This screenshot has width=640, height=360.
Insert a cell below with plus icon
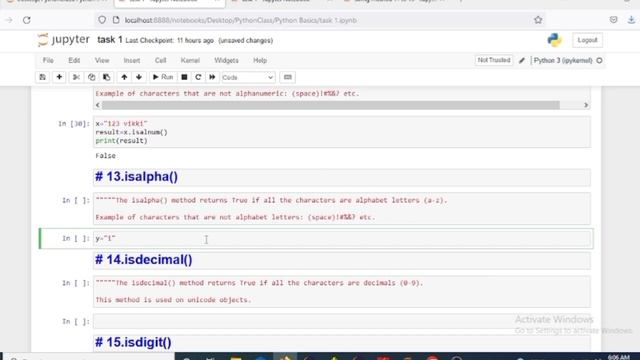[x=59, y=77]
